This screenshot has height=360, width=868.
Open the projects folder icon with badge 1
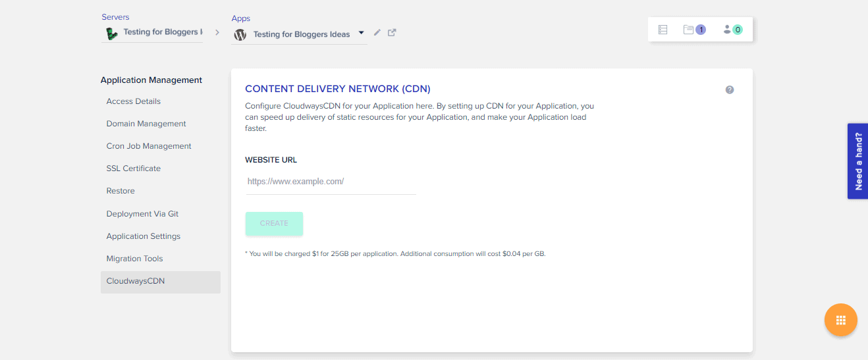click(x=694, y=30)
